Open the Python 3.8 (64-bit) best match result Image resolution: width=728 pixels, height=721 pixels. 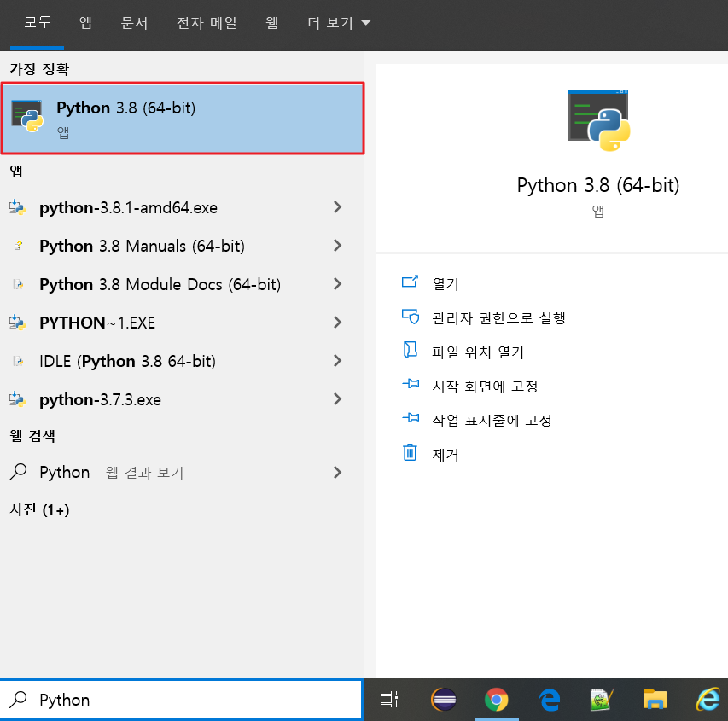183,119
